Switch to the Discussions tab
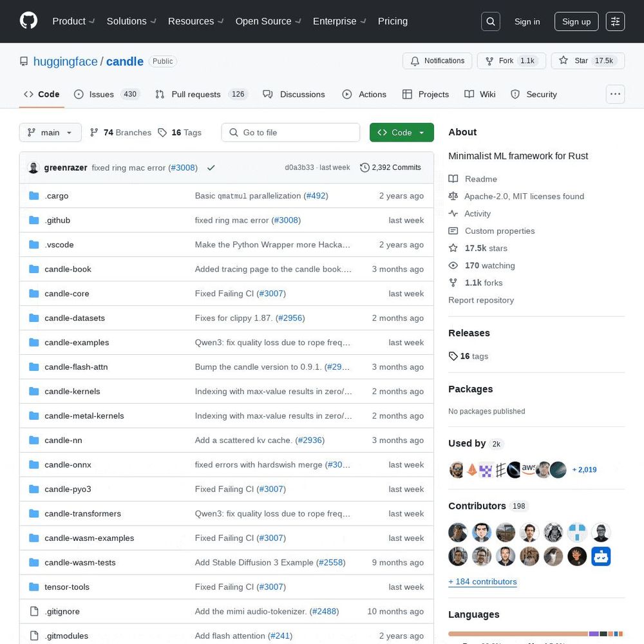Viewport: 644px width, 644px height. (294, 95)
